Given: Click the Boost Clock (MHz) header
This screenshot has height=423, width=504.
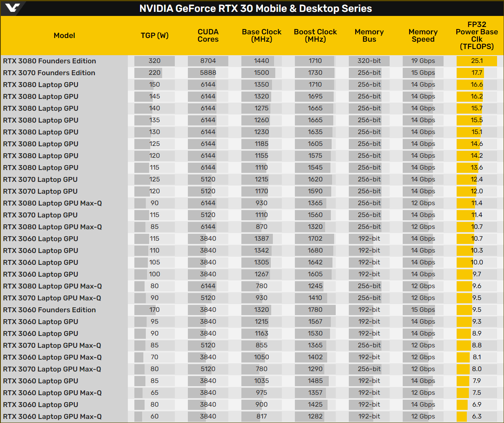Looking at the screenshot, I should click(x=315, y=36).
